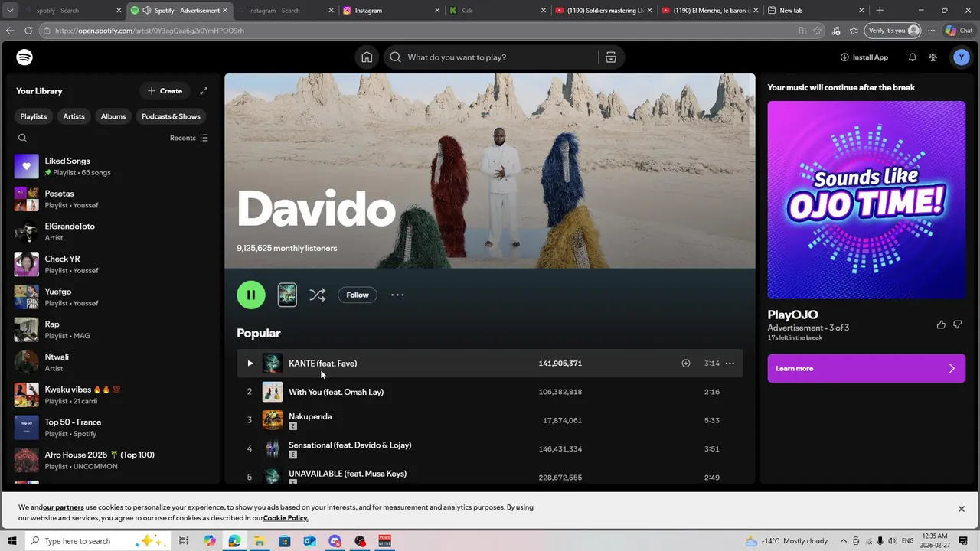Open more options for KANTE track
Image resolution: width=980 pixels, height=551 pixels.
(x=730, y=364)
